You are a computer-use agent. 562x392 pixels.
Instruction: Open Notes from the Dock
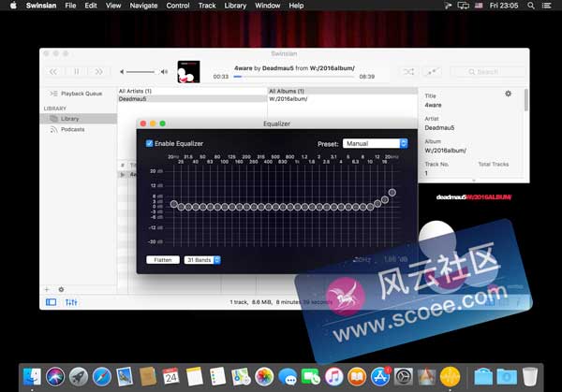pyautogui.click(x=195, y=376)
